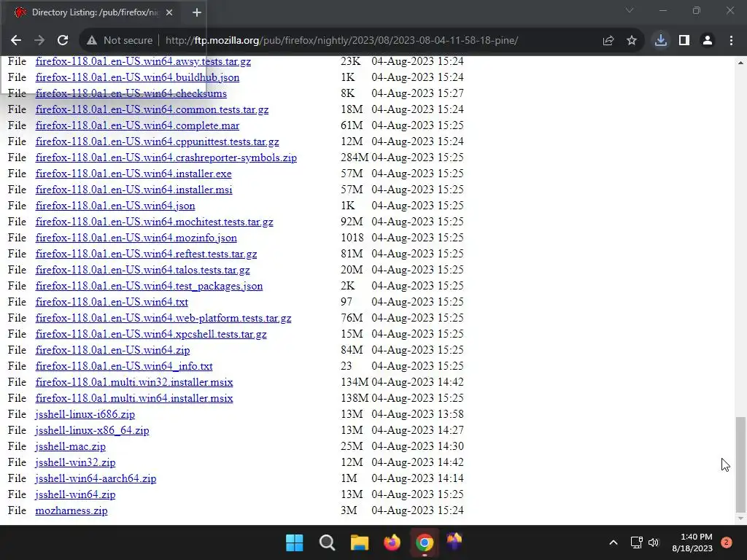Open Windows Start menu
The width and height of the screenshot is (747, 560).
coord(295,542)
